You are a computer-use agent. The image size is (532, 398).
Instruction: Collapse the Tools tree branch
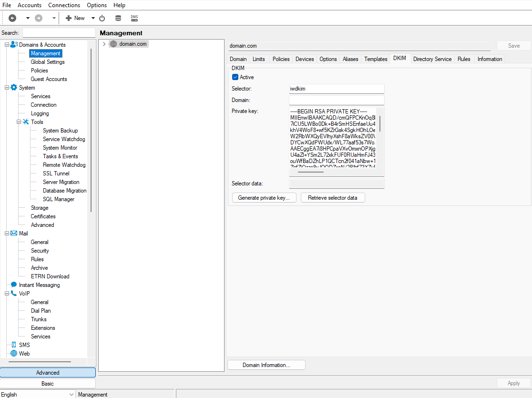(x=19, y=122)
